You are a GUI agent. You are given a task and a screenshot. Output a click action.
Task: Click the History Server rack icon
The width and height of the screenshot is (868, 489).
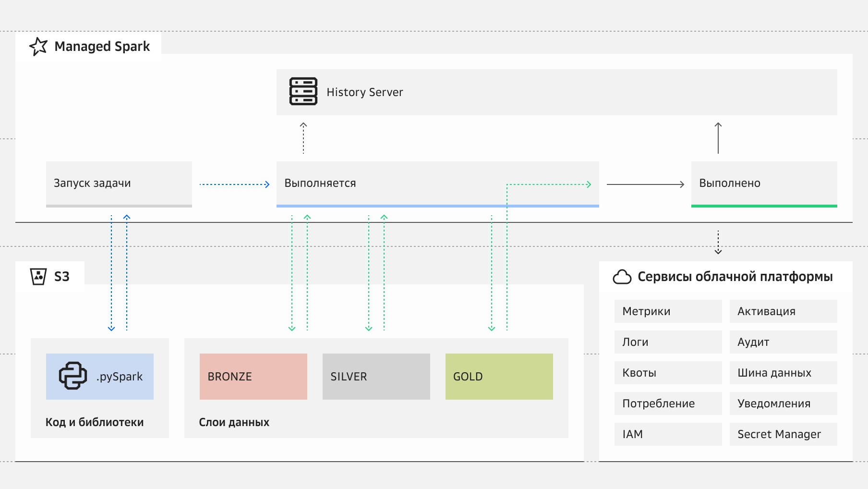click(x=303, y=91)
